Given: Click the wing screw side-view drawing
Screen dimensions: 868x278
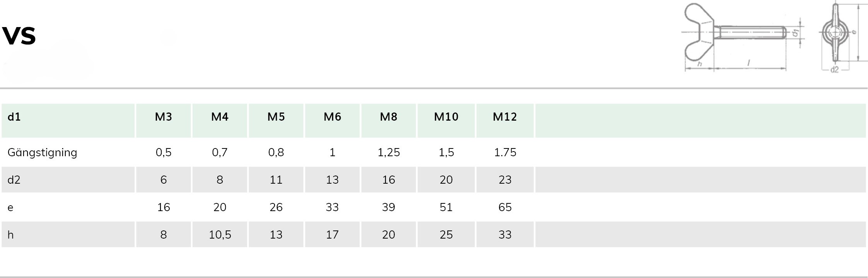Looking at the screenshot, I should tap(742, 38).
